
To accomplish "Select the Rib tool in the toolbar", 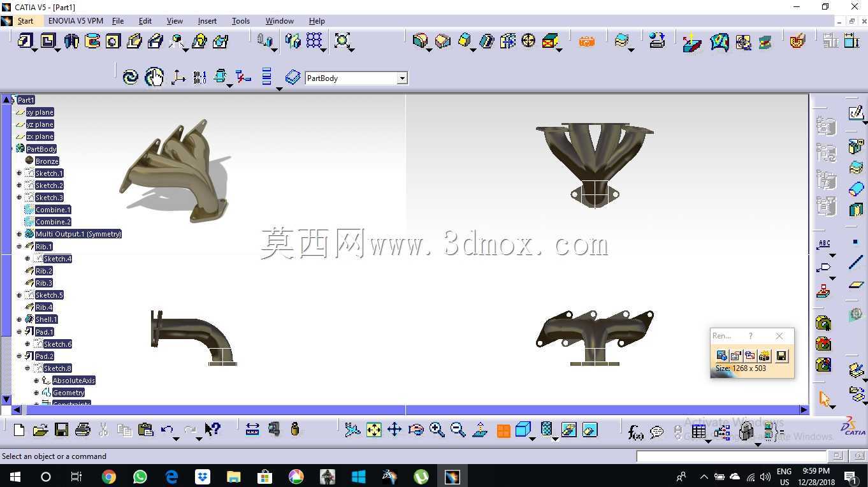I will [134, 41].
